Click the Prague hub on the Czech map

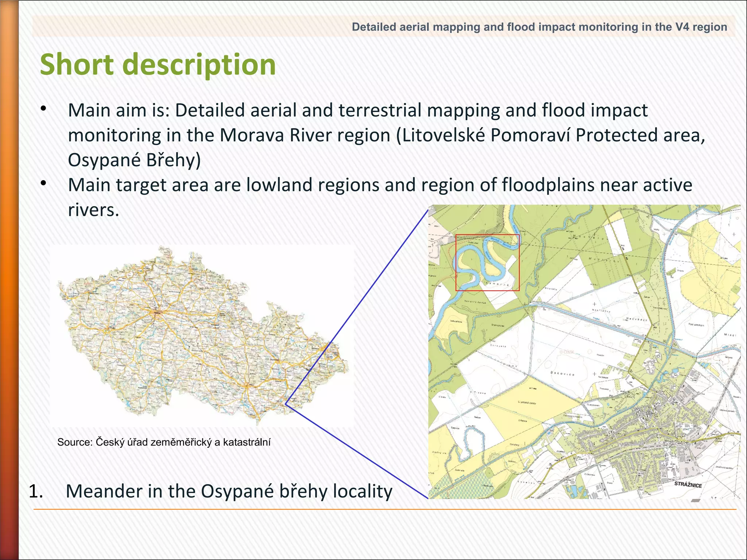point(158,313)
